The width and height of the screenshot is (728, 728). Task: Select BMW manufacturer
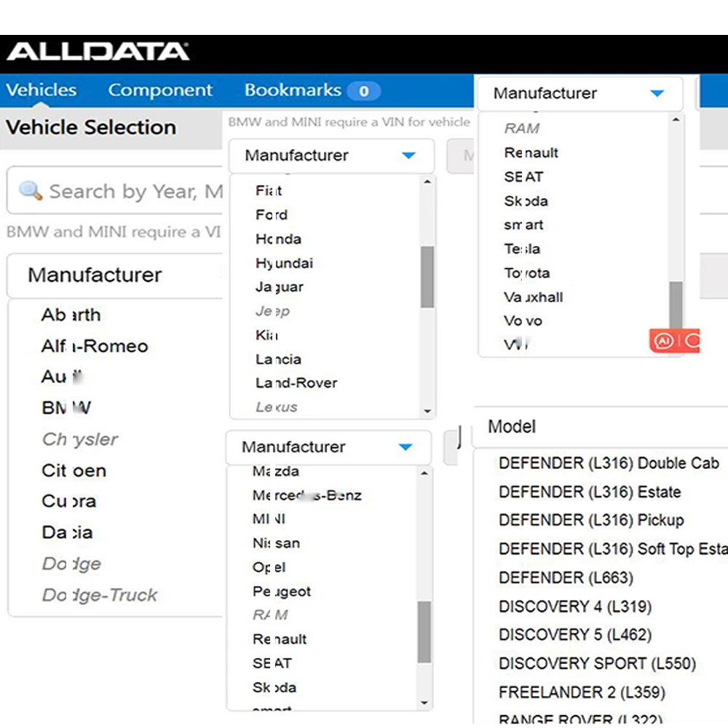pos(66,408)
